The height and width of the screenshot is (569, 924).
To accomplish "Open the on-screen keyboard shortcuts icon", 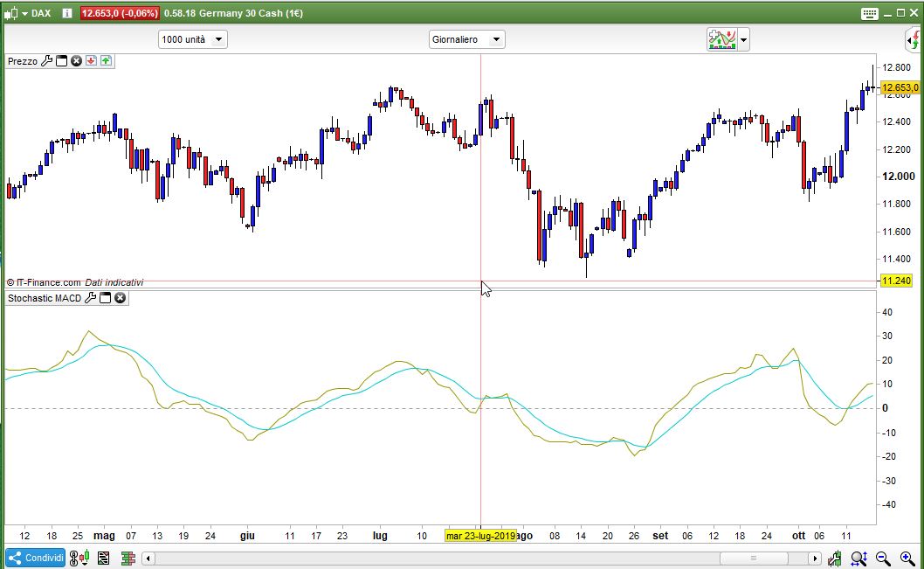I will coord(869,14).
